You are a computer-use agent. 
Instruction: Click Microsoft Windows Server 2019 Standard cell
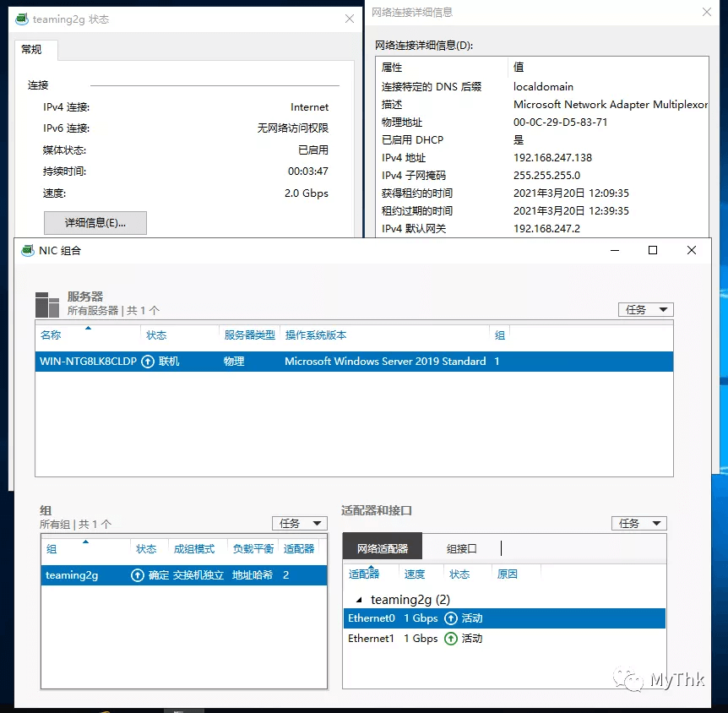[385, 362]
